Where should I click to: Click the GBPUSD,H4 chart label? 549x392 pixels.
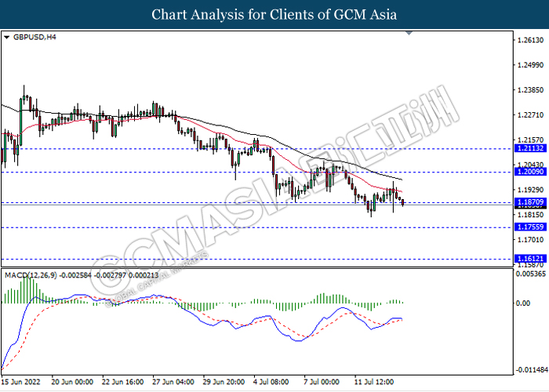[x=35, y=37]
